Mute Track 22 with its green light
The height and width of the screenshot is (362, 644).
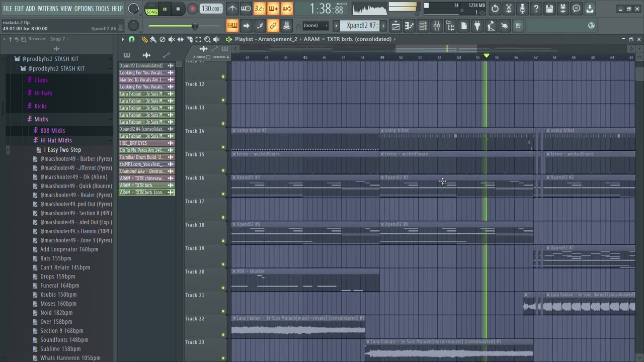[x=223, y=334]
